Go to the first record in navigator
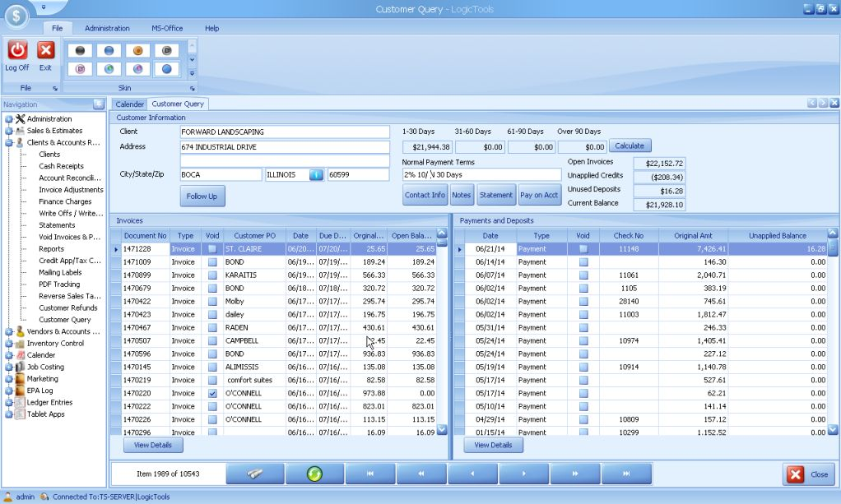Image resolution: width=841 pixels, height=504 pixels. pos(370,474)
